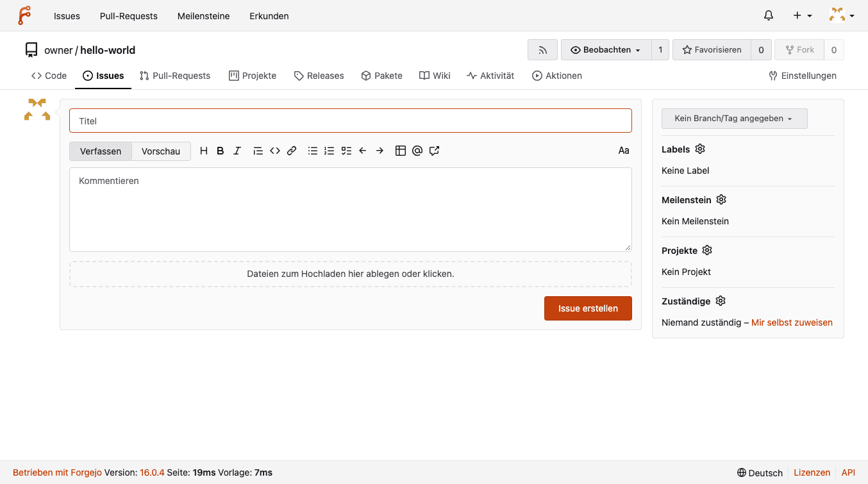Image resolution: width=868 pixels, height=484 pixels.
Task: Open the repository RSS feed
Action: point(543,50)
